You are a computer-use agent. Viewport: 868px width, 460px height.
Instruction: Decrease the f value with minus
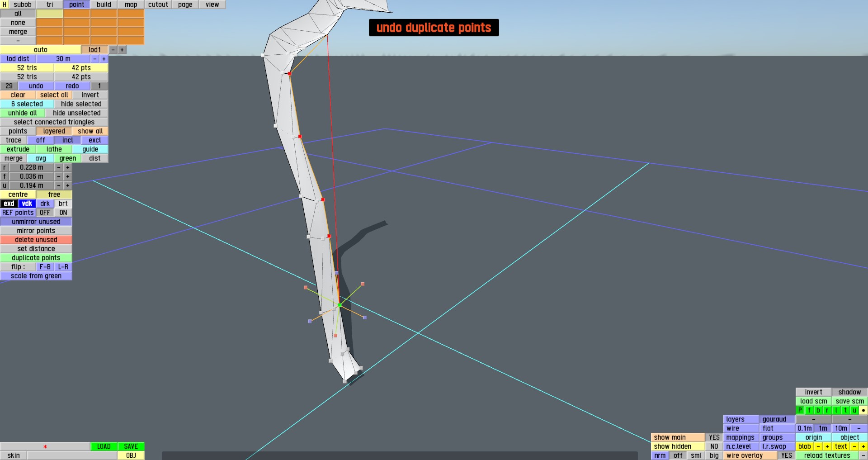coord(59,176)
